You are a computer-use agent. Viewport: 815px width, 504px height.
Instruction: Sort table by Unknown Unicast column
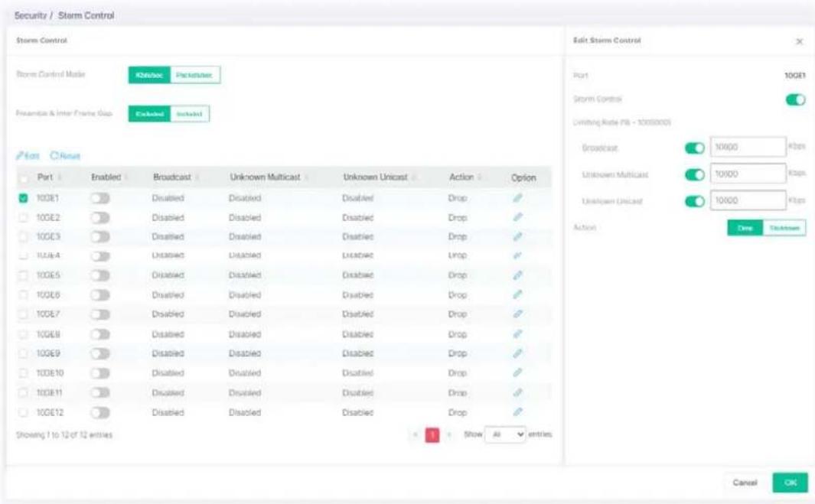click(414, 177)
